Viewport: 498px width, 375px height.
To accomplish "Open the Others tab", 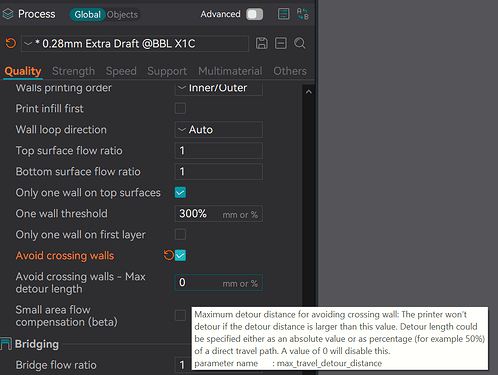I will (x=290, y=71).
